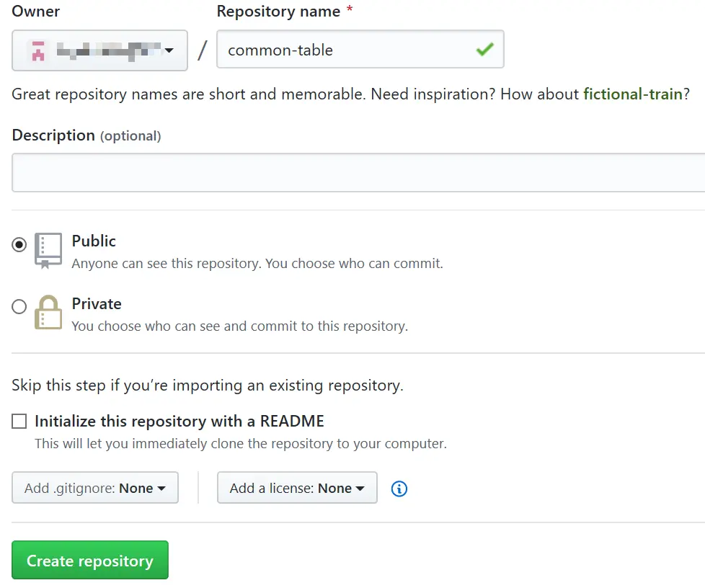
Task: Click the owner avatar icon
Action: coord(38,50)
